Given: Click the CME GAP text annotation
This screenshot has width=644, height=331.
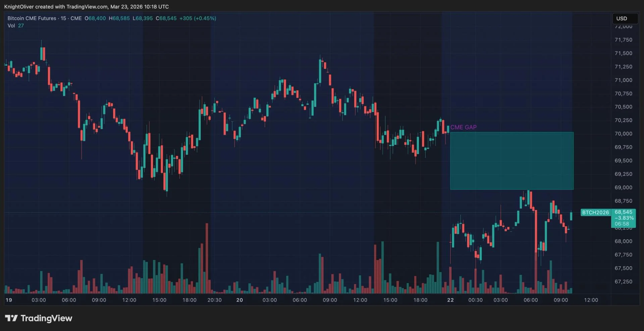Looking at the screenshot, I should 464,127.
